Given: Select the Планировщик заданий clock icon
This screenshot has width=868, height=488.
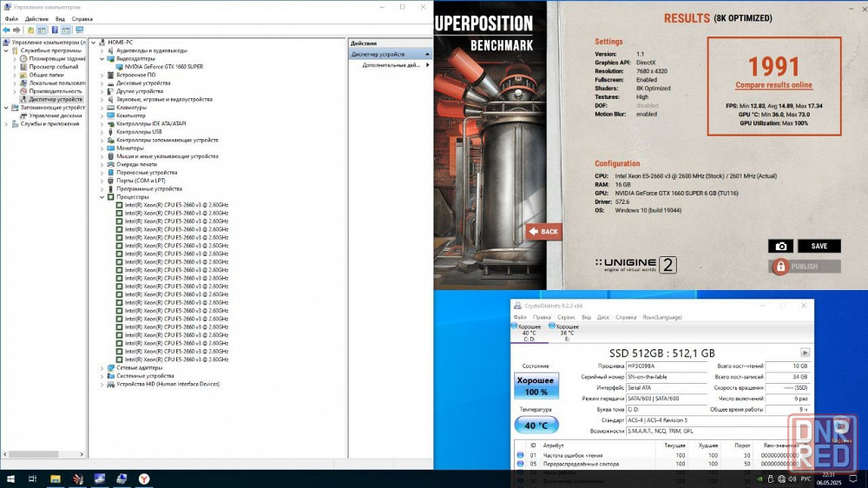Looking at the screenshot, I should (23, 58).
